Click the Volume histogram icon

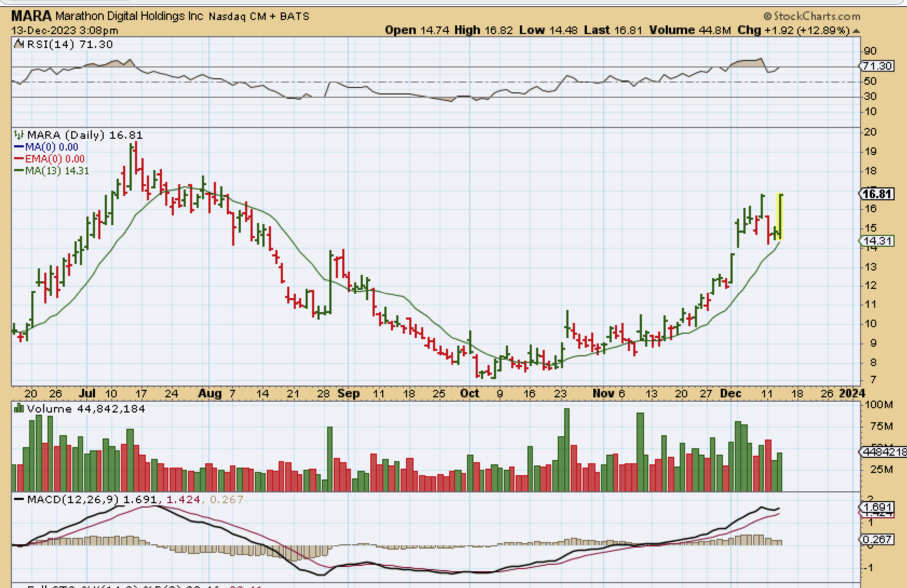19,408
